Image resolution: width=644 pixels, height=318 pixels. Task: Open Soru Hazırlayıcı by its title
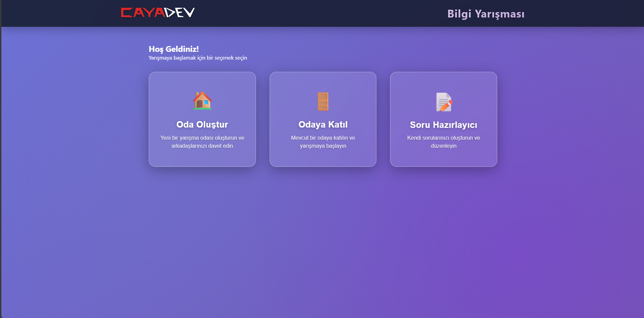click(x=443, y=125)
